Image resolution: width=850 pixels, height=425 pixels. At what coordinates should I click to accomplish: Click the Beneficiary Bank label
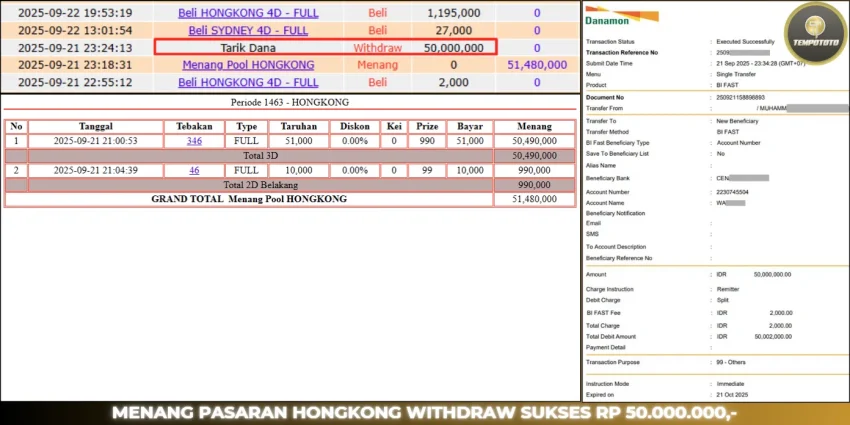pyautogui.click(x=608, y=178)
